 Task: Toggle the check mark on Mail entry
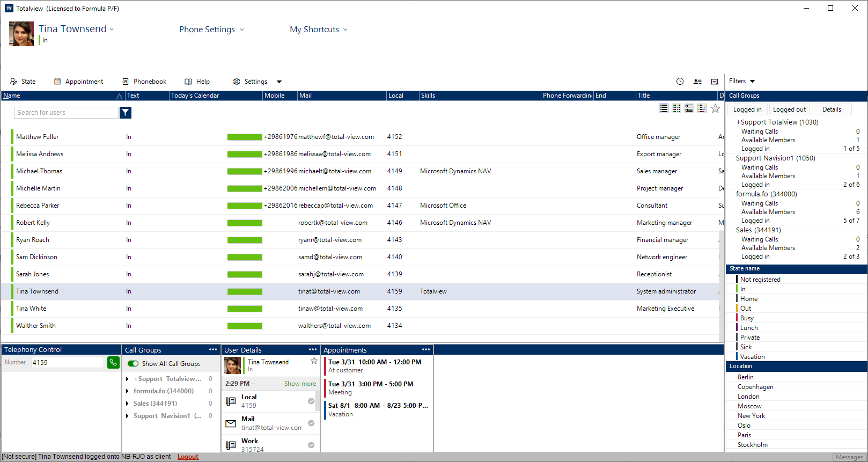tap(311, 423)
